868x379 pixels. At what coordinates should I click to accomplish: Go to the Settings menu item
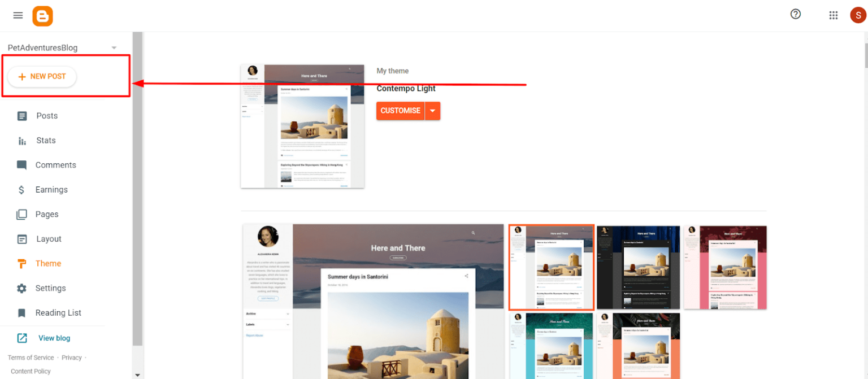tap(51, 288)
